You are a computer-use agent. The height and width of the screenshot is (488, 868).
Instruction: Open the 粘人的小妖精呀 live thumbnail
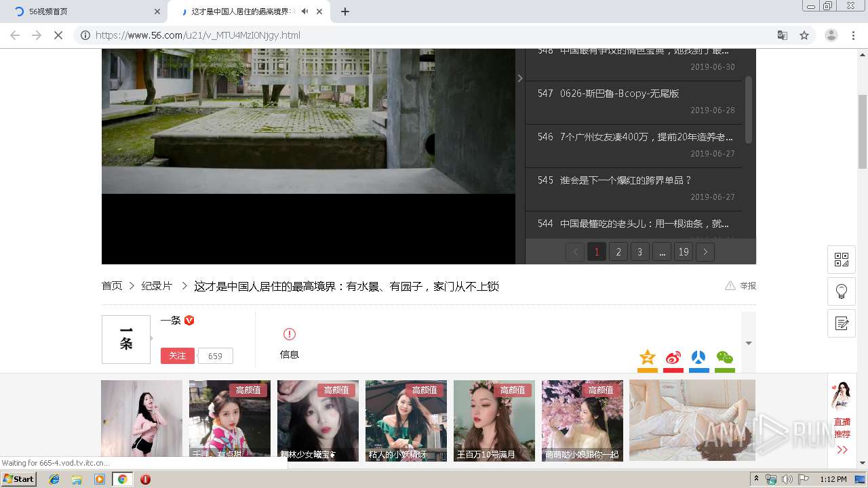click(x=406, y=420)
